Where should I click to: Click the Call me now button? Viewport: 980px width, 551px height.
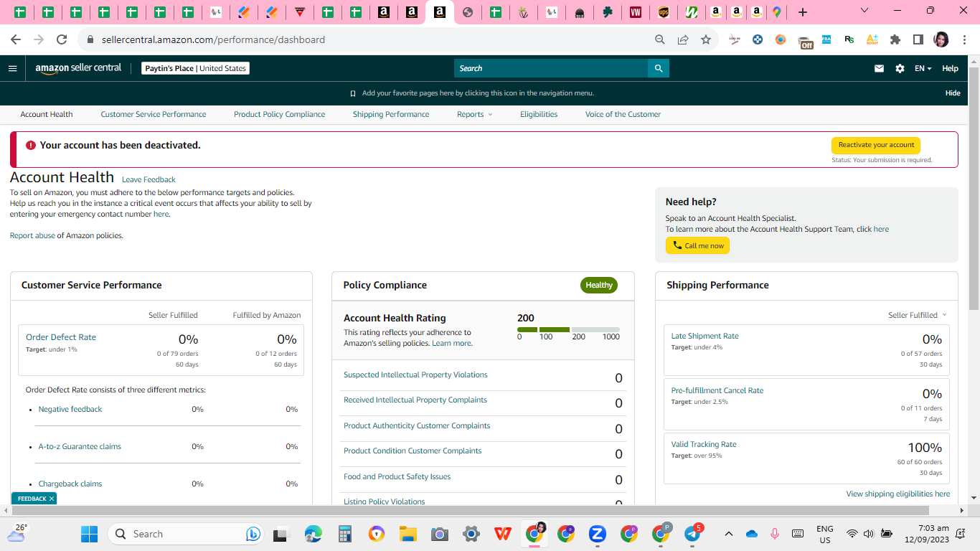pos(697,245)
